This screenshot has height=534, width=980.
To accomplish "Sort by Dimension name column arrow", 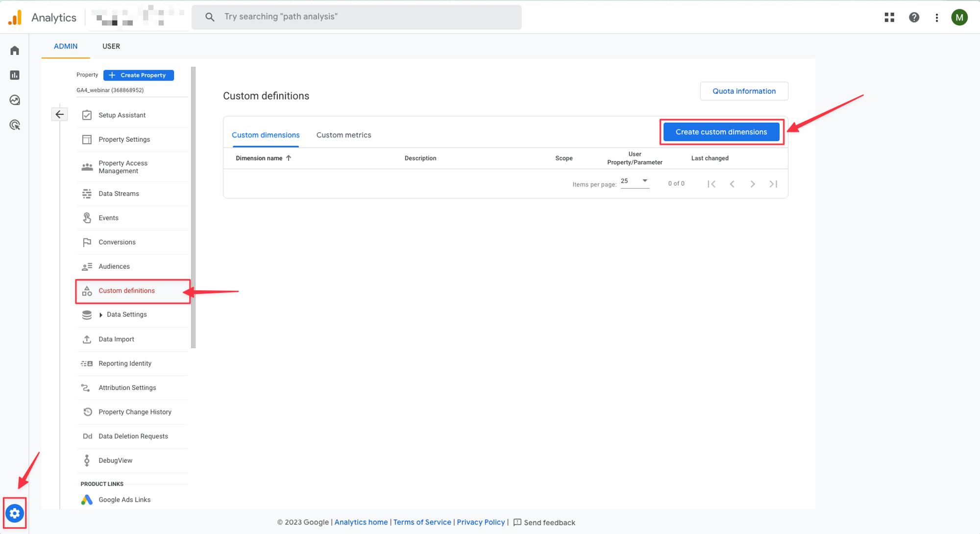I will click(289, 158).
